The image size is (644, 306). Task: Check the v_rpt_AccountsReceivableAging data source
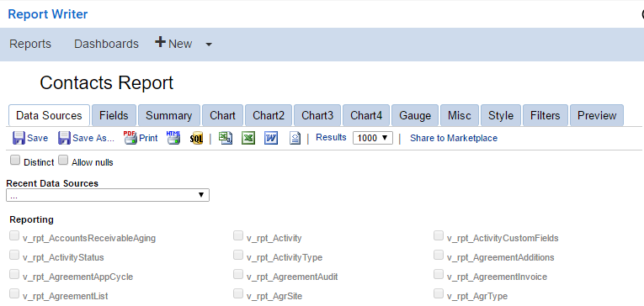(x=14, y=235)
